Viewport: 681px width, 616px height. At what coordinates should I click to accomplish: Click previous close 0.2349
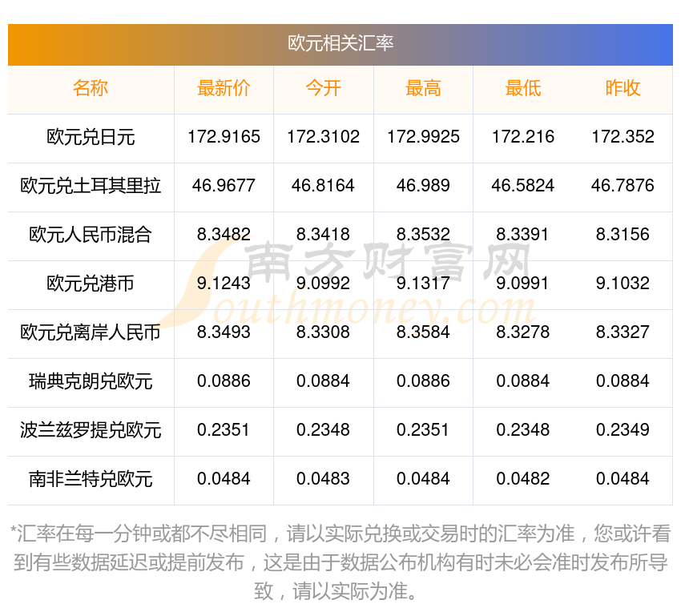click(x=623, y=430)
